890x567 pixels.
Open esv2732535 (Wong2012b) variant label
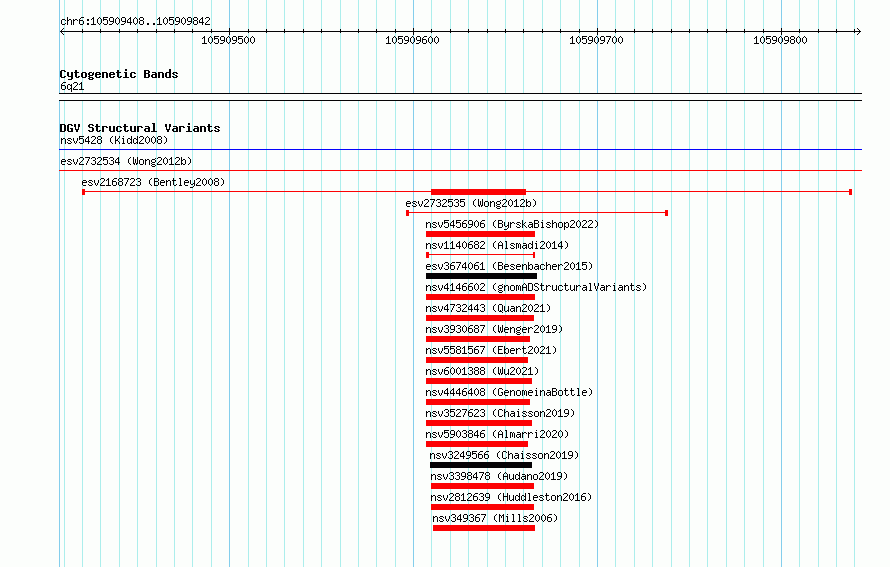471,203
